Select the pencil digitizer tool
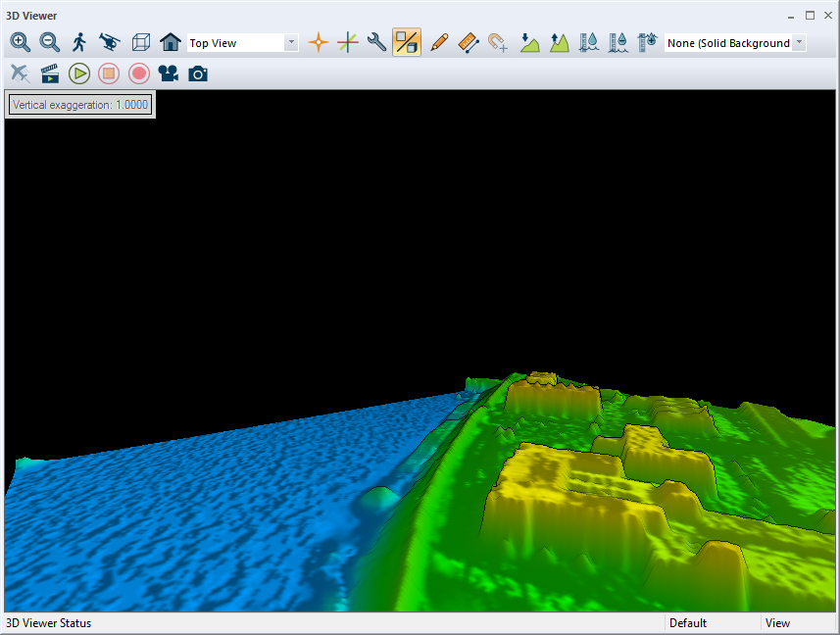This screenshot has width=840, height=635. click(x=439, y=42)
